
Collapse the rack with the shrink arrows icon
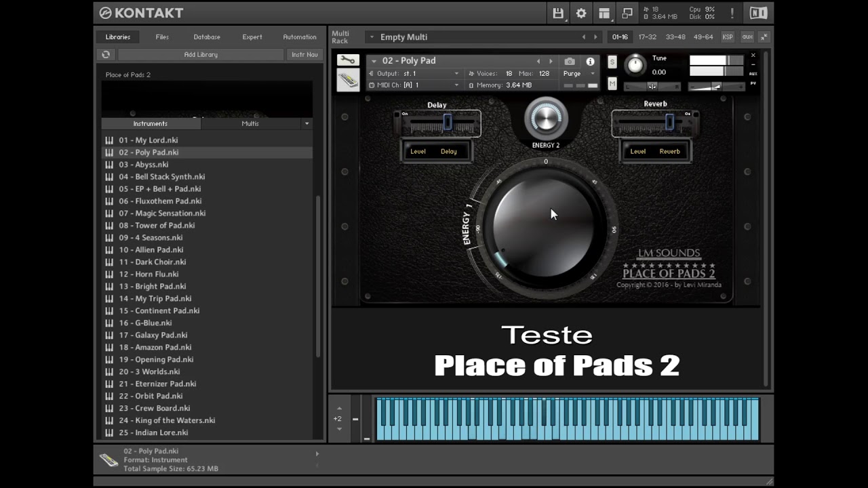pos(764,37)
